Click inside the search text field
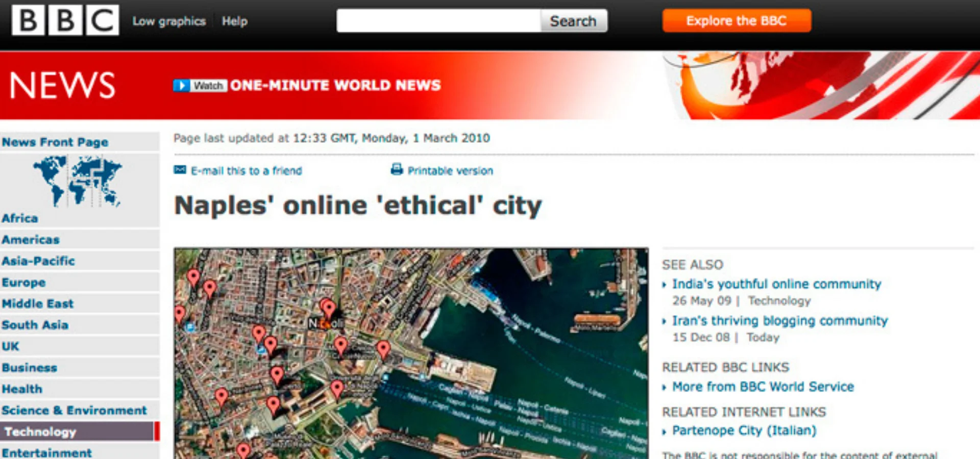This screenshot has height=459, width=980. (x=438, y=21)
